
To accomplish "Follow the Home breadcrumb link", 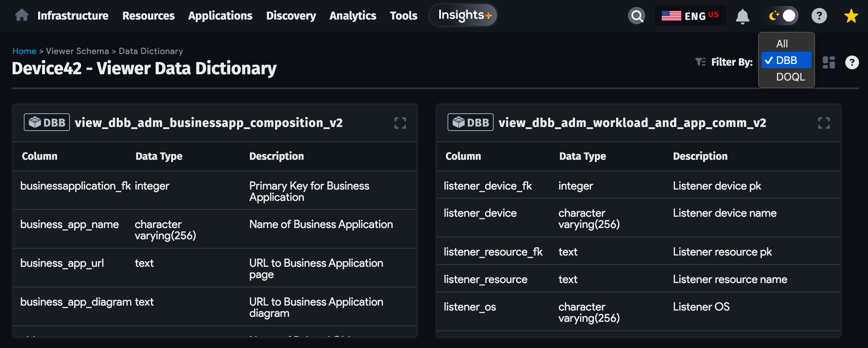I will pyautogui.click(x=24, y=51).
